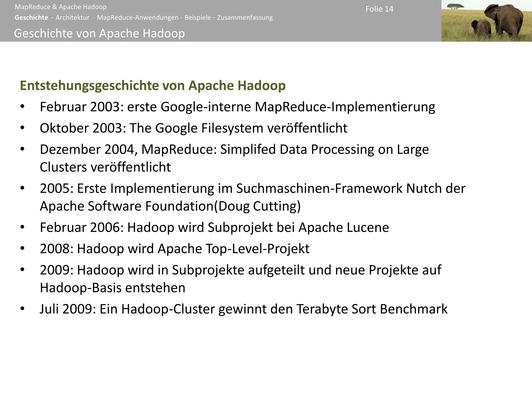This screenshot has width=532, height=399.
Task: Click 'Apache Software Foundation(Doug Cutting)' line
Action: click(x=170, y=206)
